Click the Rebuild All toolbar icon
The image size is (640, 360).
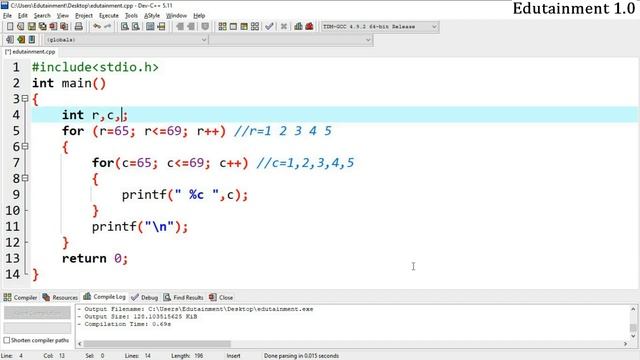click(x=255, y=27)
